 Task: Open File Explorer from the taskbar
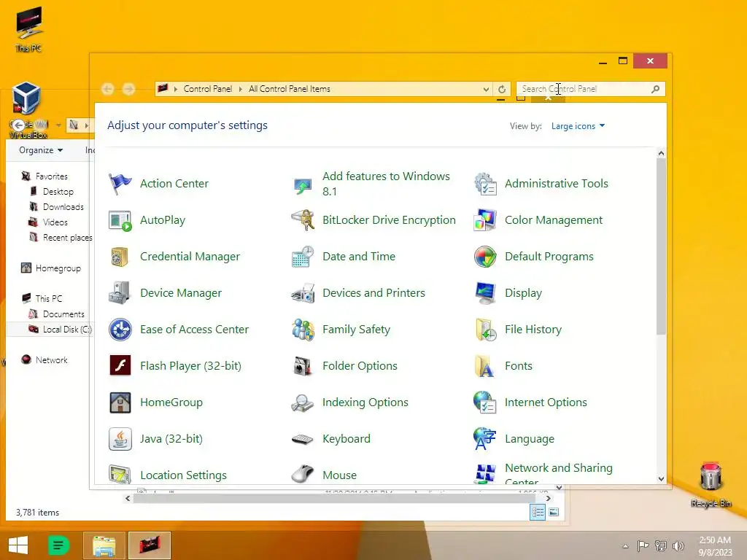coord(104,545)
